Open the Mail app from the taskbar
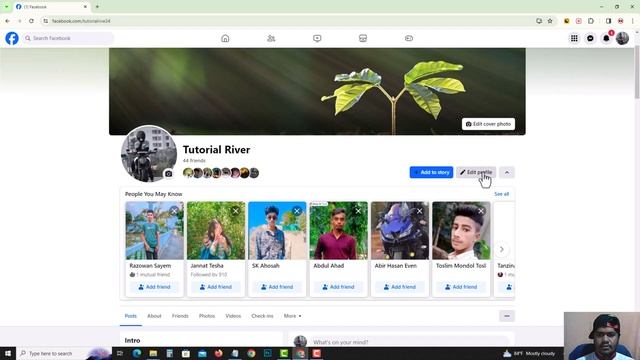Screen dimensions: 640x360 point(202,353)
